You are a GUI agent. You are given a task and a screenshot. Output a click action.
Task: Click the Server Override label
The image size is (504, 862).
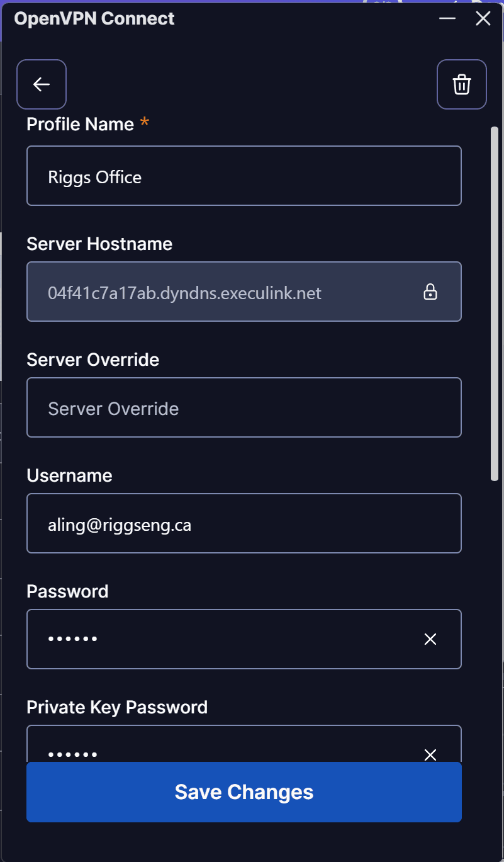pos(93,360)
